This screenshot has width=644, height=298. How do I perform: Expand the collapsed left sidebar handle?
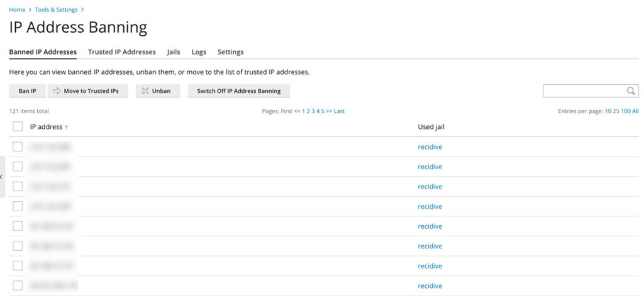(x=2, y=177)
